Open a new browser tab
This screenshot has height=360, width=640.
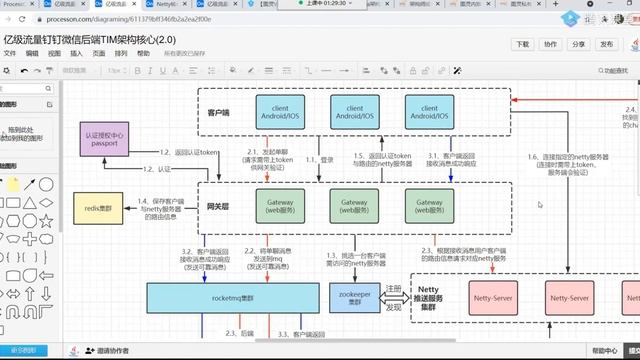pos(556,4)
